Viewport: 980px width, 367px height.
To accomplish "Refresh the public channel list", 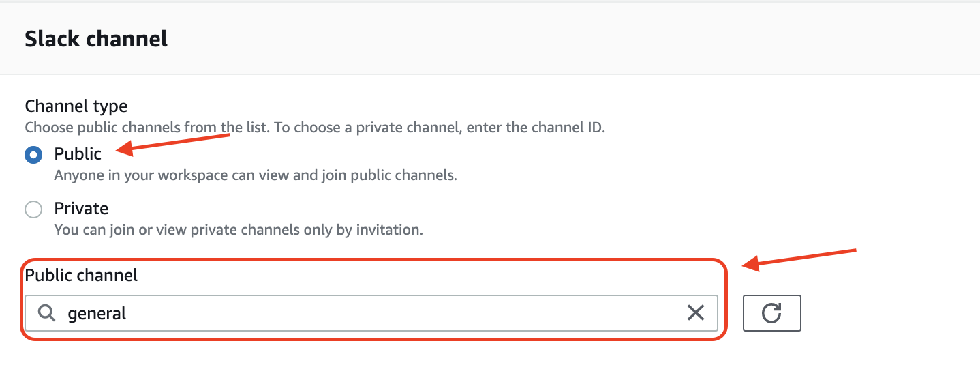I will coord(771,313).
